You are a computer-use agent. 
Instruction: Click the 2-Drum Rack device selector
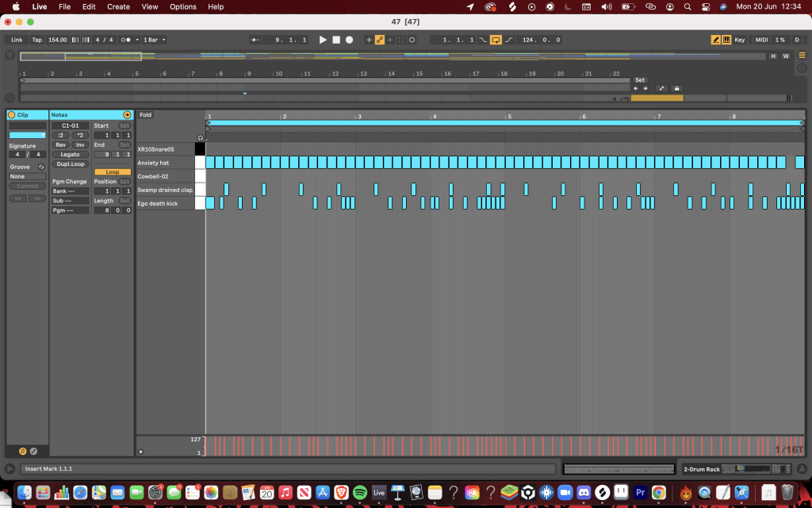point(737,469)
